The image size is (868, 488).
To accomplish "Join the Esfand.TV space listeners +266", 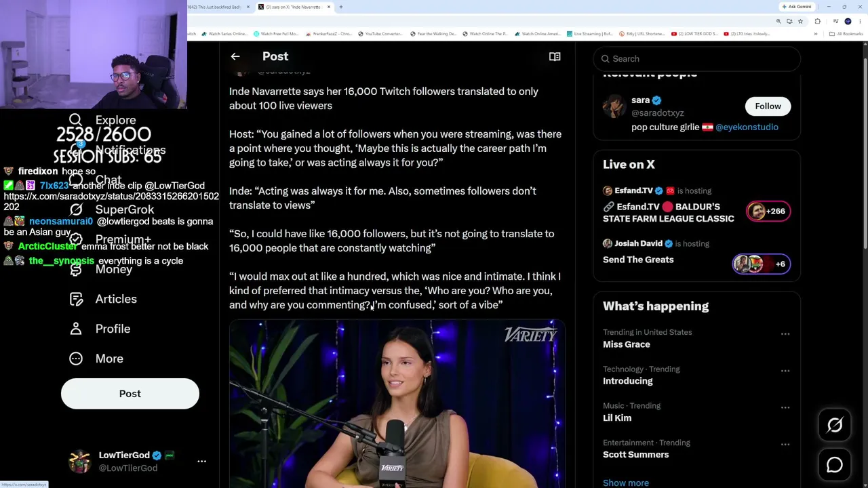I will (x=768, y=211).
